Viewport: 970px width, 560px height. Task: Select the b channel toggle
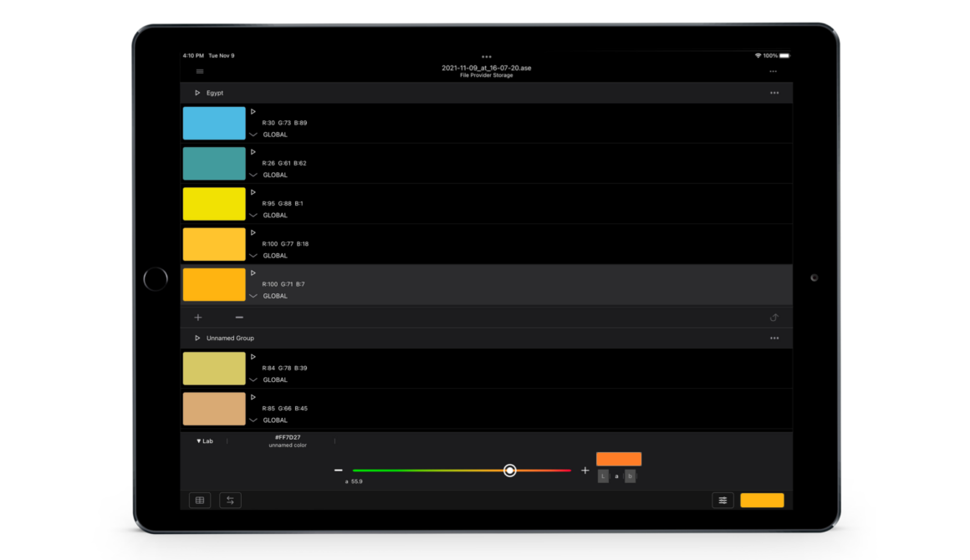coord(630,476)
